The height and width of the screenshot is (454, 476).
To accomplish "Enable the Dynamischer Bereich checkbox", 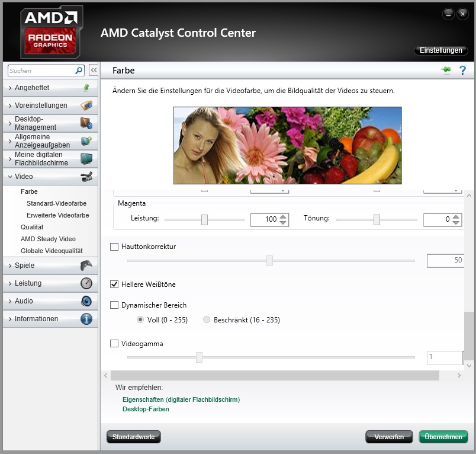I will point(114,305).
